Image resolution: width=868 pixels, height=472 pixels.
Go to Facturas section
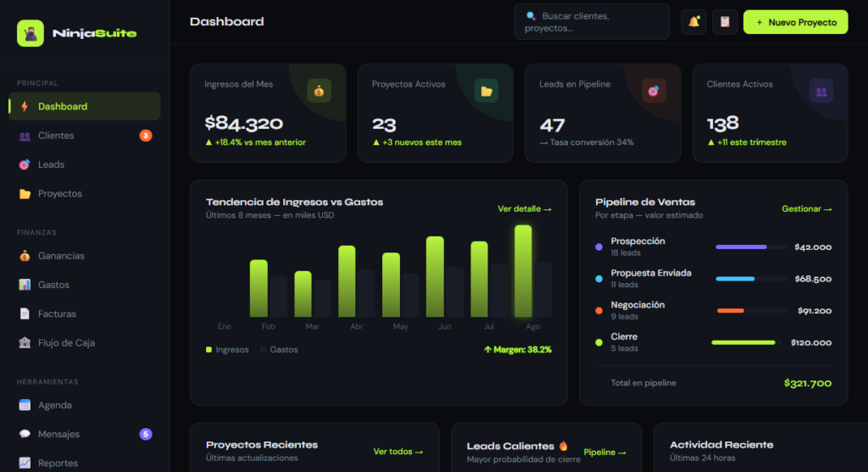[57, 314]
